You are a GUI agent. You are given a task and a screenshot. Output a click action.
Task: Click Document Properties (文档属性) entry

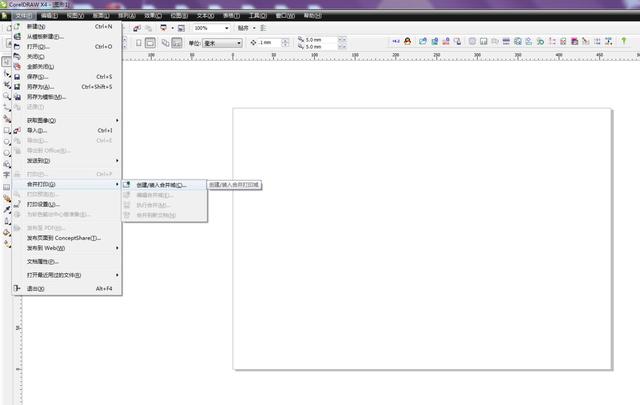point(44,260)
